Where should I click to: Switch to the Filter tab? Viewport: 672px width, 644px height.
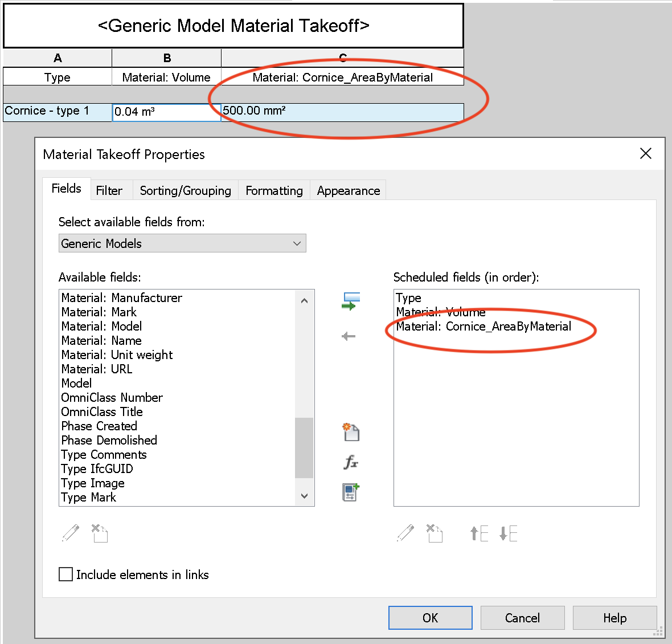[x=110, y=190]
